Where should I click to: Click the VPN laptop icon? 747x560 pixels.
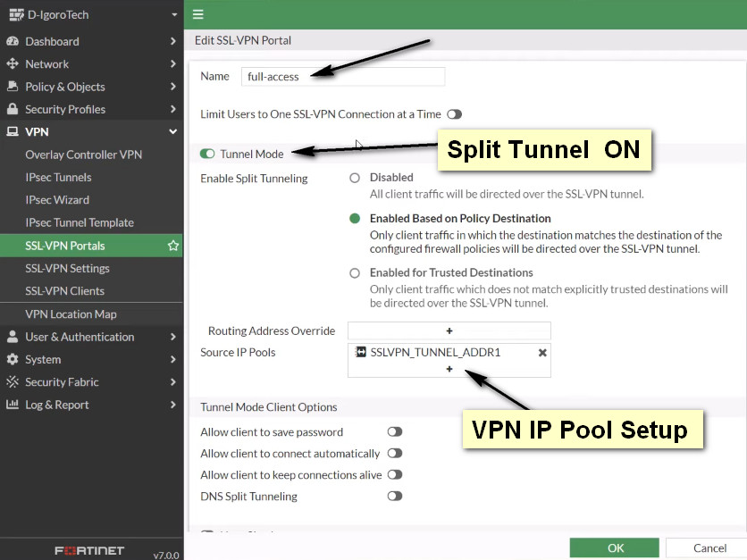tap(13, 131)
